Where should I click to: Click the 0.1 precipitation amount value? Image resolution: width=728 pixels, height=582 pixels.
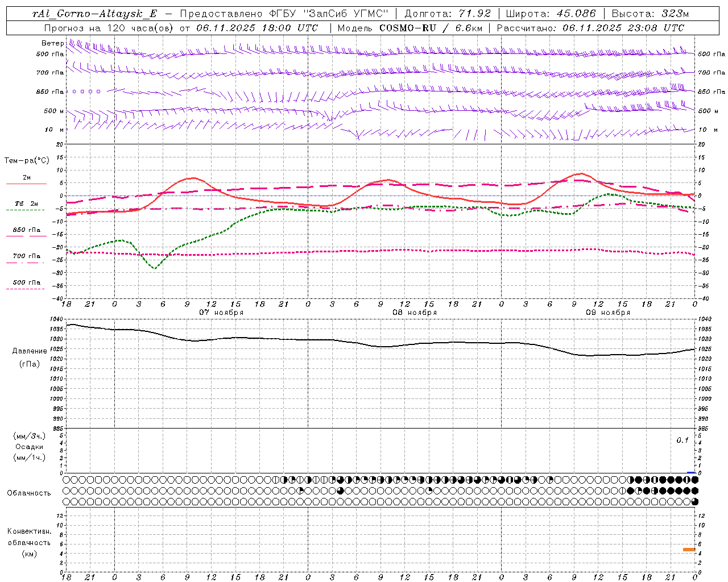(x=682, y=440)
